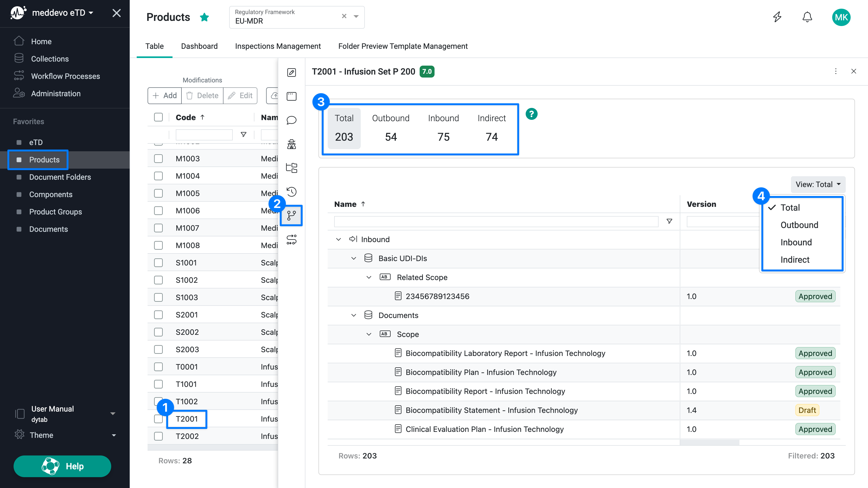Open the audit spy icon in side toolbar

[x=291, y=144]
